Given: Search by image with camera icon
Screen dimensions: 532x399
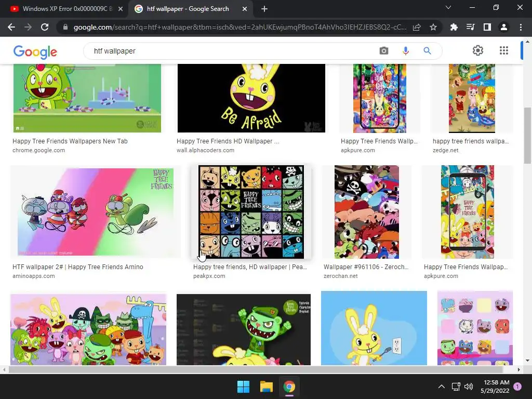Looking at the screenshot, I should pyautogui.click(x=384, y=51).
